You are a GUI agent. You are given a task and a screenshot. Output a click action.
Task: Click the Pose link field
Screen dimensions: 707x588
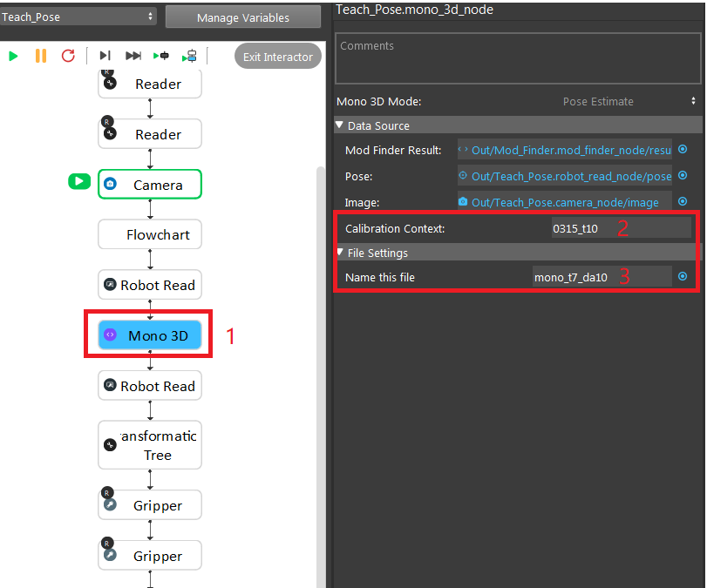[x=565, y=176]
